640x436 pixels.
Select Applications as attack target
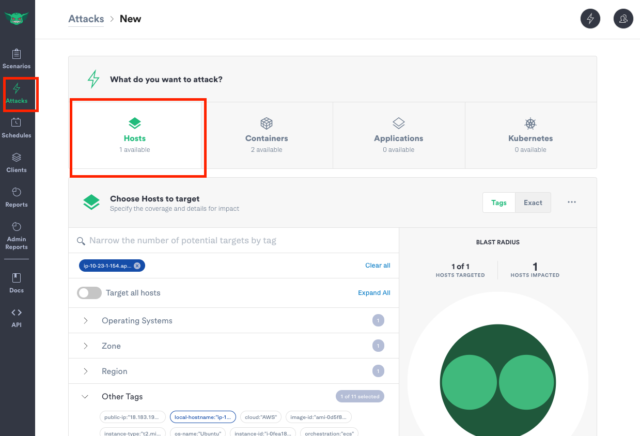399,135
